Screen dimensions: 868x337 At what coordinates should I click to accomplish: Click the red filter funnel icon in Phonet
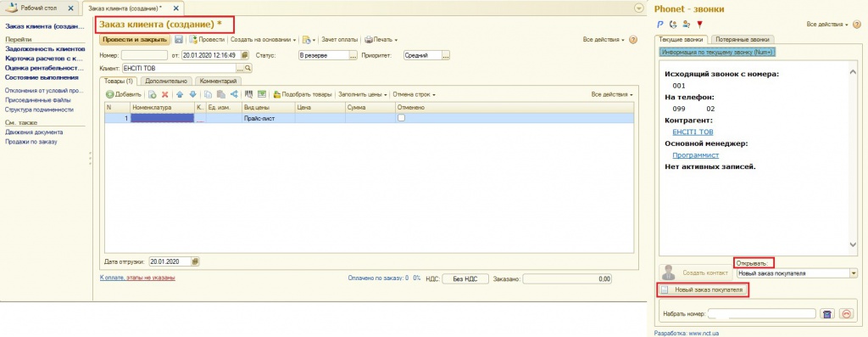699,25
